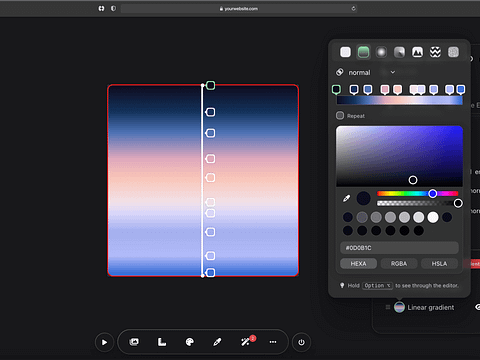Select the navy stop handle on canvas line

[210, 112]
